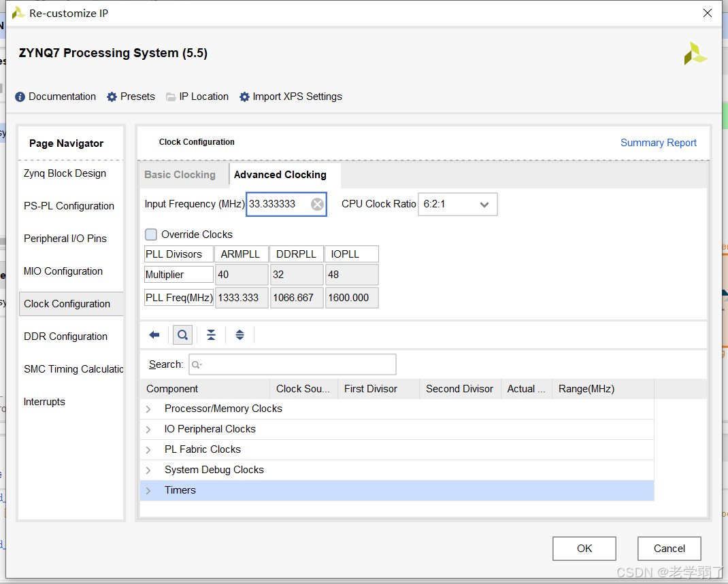Click the Clock Source column header

click(303, 389)
